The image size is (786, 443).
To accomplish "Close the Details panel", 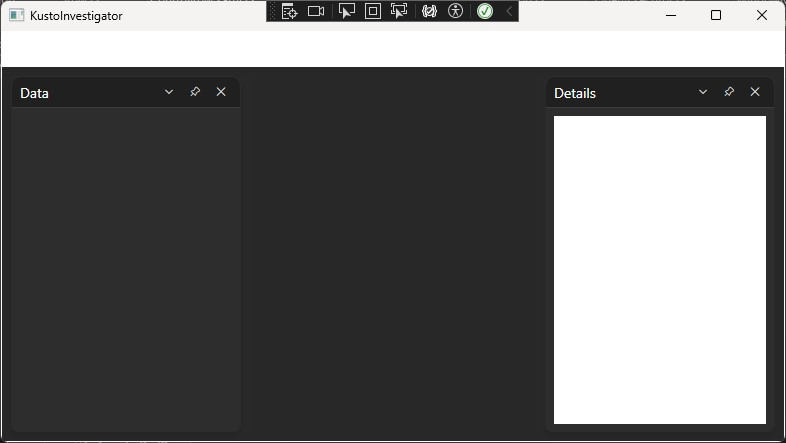I will (755, 92).
